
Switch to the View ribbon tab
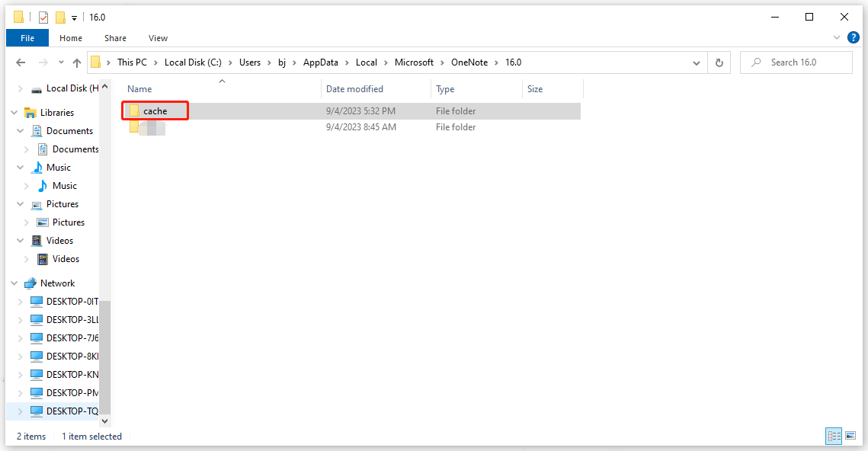158,38
